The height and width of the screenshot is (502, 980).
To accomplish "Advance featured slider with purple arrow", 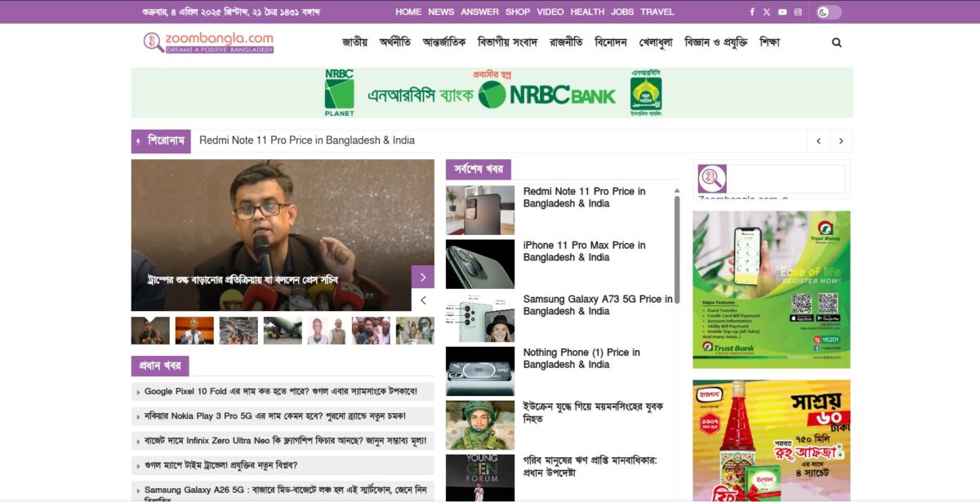I will [422, 277].
